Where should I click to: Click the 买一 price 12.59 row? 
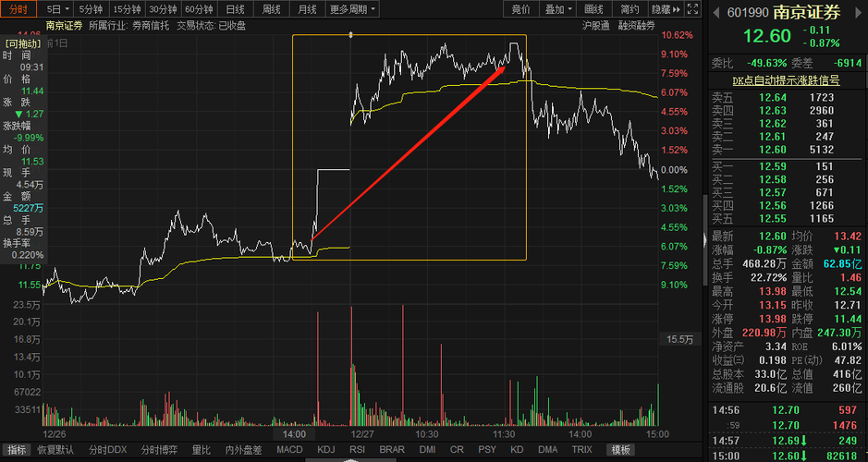pyautogui.click(x=786, y=166)
